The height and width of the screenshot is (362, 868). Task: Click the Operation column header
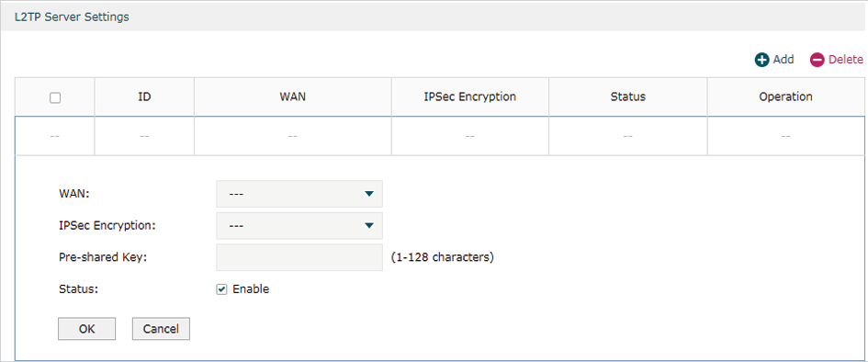point(785,96)
